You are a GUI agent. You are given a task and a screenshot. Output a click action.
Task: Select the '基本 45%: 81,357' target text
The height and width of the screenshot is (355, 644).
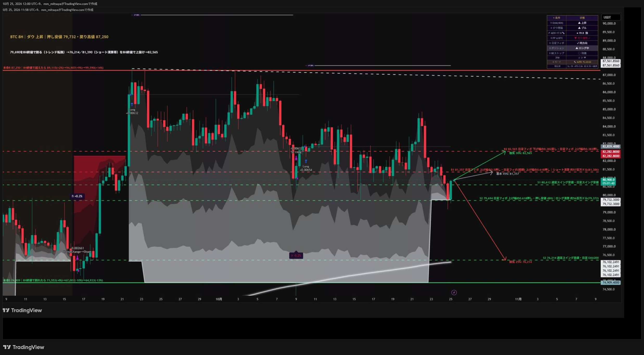pos(507,174)
